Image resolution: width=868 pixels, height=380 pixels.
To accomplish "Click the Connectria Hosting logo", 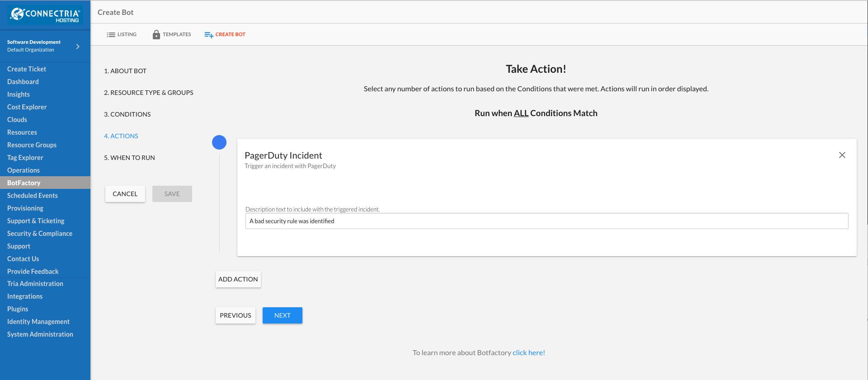I will pyautogui.click(x=45, y=15).
